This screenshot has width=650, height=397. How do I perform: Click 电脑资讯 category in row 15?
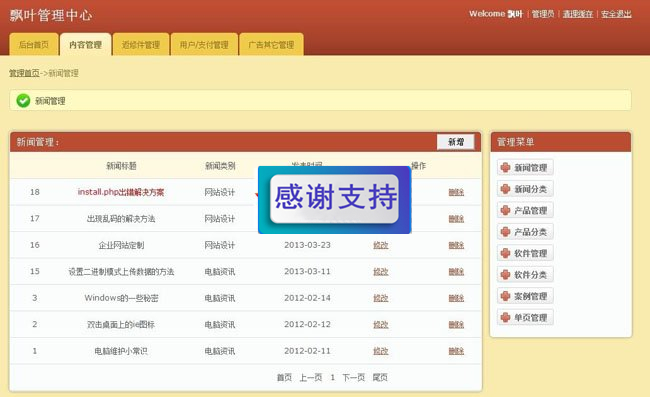pos(220,272)
